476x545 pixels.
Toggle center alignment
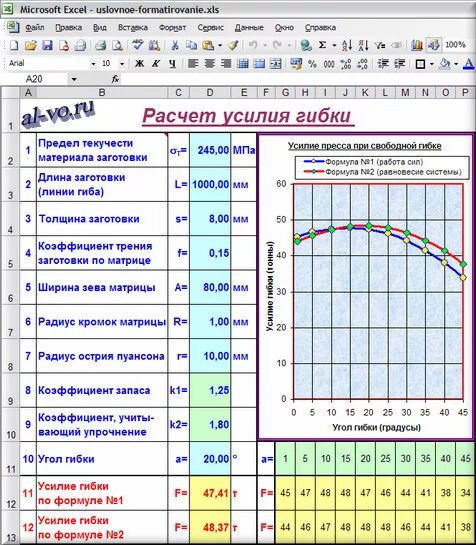pyautogui.click(x=210, y=64)
